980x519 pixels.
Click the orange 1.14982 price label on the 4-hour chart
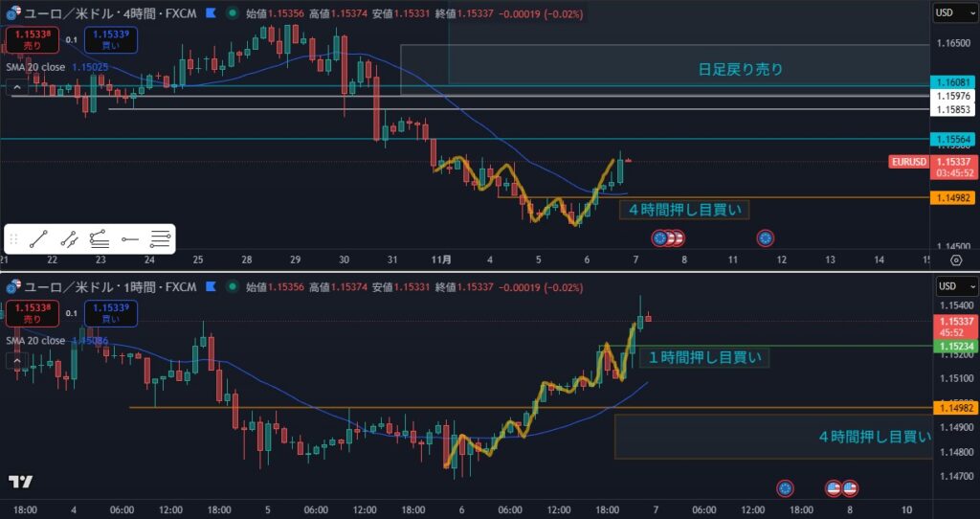pyautogui.click(x=954, y=197)
